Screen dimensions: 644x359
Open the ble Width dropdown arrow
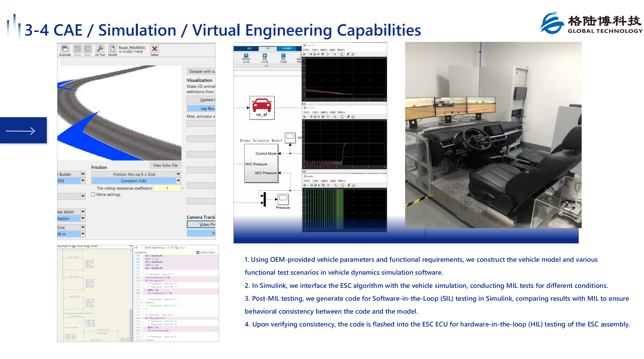(x=83, y=212)
